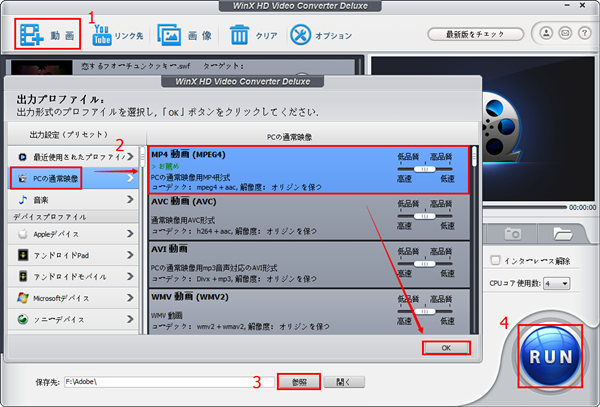Screen dimensions: 600x407
Task: Click the OK button in profile dialog
Action: [x=446, y=347]
